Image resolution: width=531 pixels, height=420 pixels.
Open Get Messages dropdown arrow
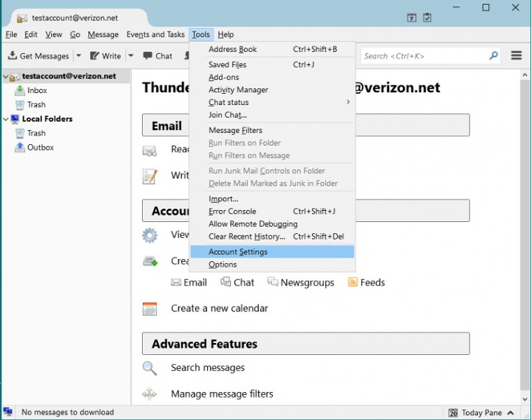click(78, 55)
